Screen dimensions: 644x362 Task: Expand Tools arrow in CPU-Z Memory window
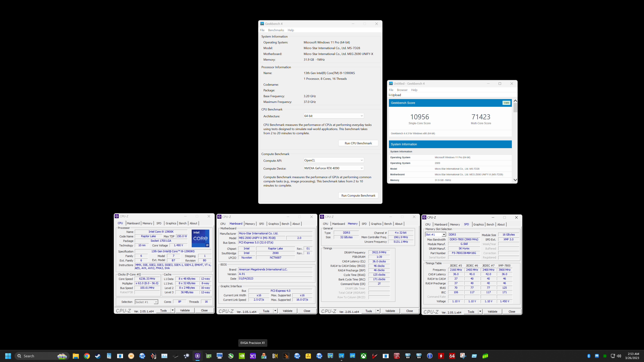[378, 311]
